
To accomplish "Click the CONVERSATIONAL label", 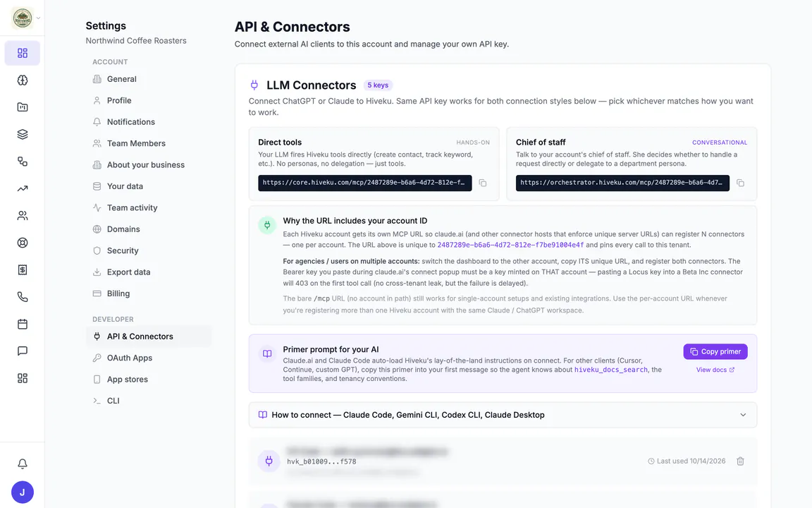I will [x=720, y=143].
